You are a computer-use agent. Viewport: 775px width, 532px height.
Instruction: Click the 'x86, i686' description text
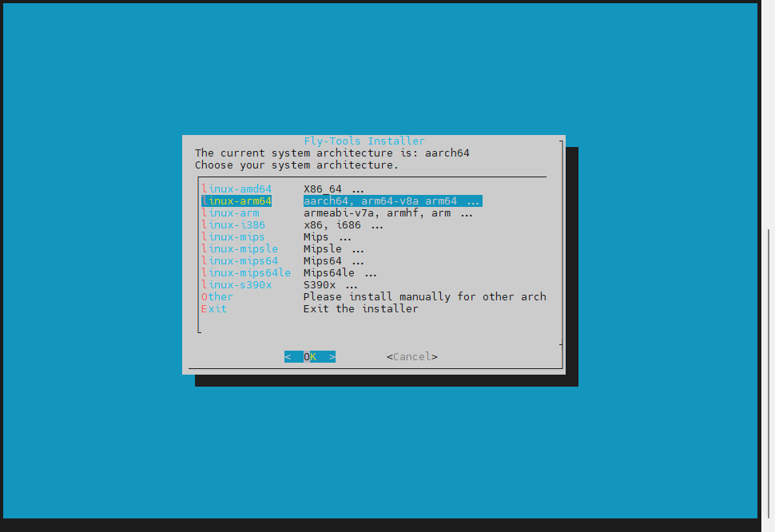[332, 225]
